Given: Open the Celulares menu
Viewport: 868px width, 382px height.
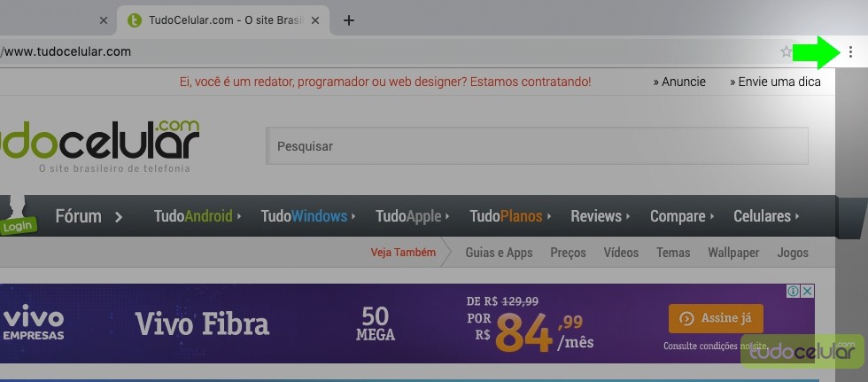Looking at the screenshot, I should (x=767, y=216).
